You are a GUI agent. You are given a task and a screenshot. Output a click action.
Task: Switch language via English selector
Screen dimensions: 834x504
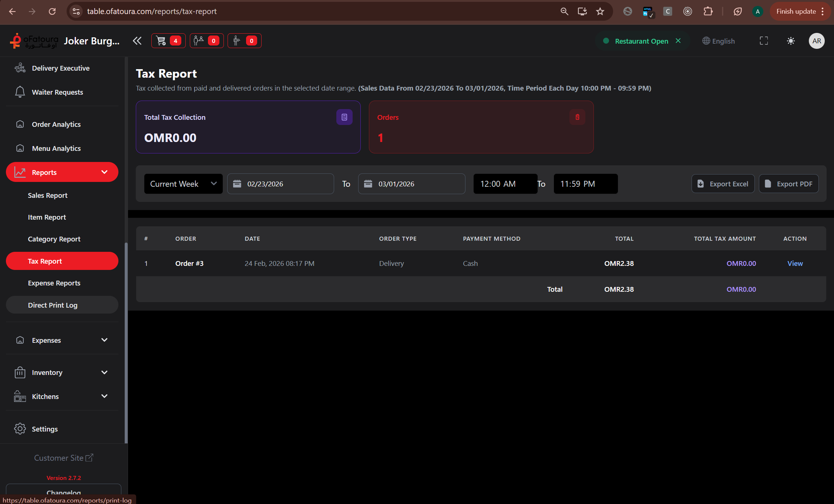coord(719,41)
